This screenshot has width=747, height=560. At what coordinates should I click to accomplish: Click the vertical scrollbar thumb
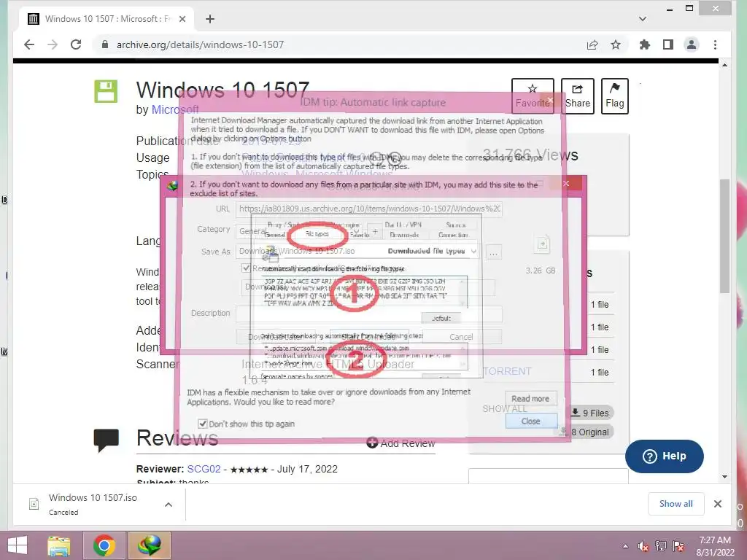(724, 236)
